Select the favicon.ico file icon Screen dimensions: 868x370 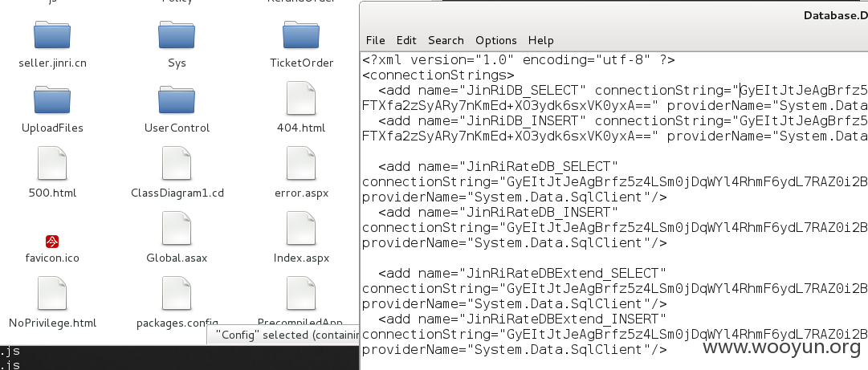click(x=52, y=241)
